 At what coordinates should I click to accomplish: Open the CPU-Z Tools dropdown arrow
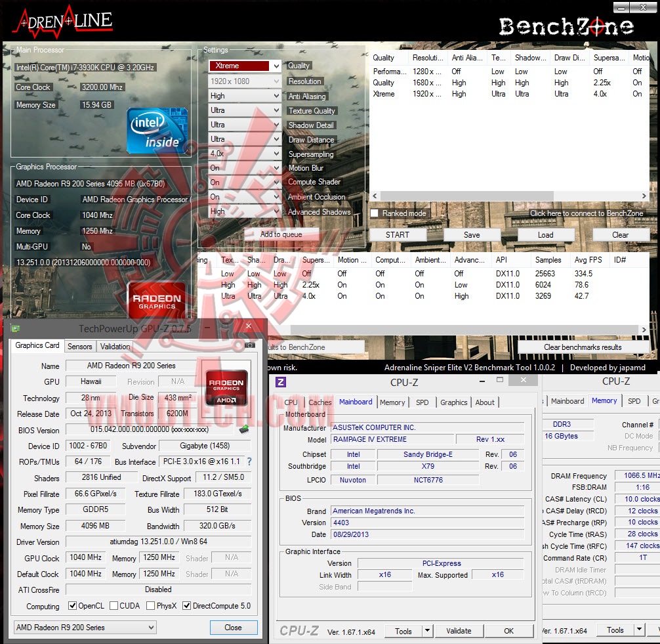coord(427,630)
